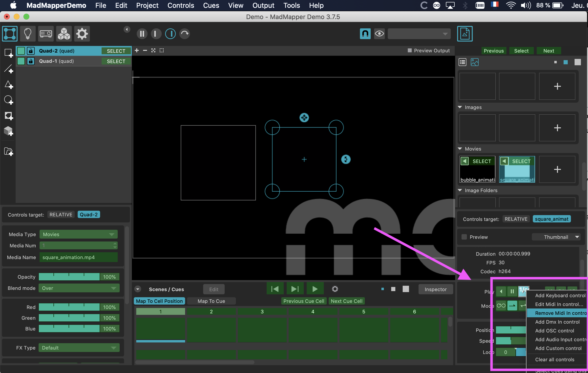
Task: Open the Modules cubes icon
Action: (64, 34)
